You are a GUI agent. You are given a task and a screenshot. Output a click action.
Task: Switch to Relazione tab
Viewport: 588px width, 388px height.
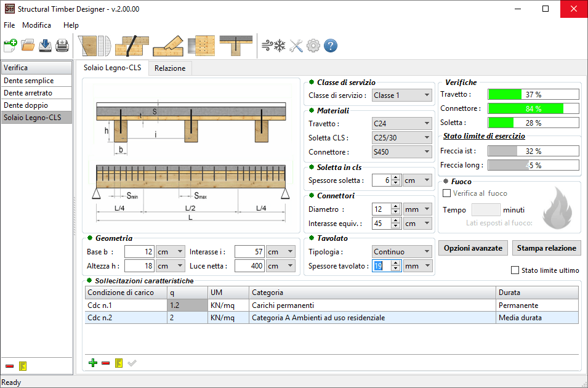pyautogui.click(x=170, y=68)
